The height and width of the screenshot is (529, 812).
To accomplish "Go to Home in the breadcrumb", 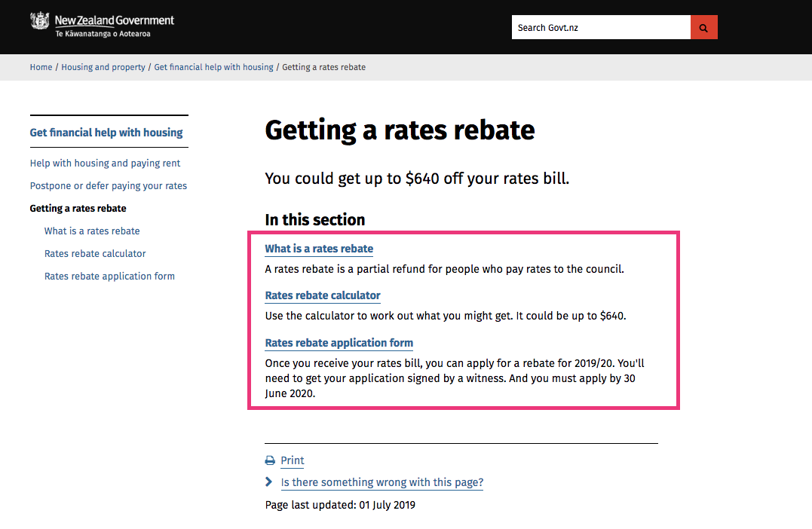I will (x=41, y=67).
